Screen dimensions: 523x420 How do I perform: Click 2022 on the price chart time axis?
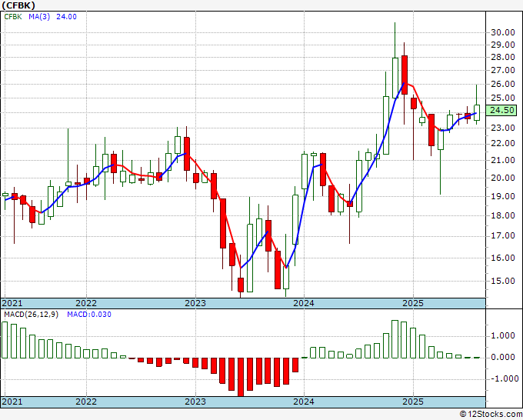click(86, 303)
